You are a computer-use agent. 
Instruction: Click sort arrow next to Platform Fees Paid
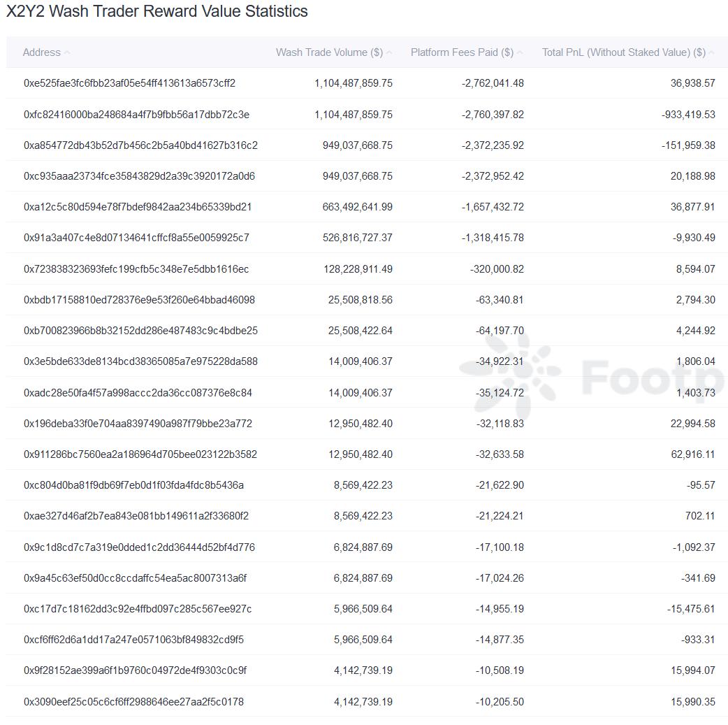520,53
